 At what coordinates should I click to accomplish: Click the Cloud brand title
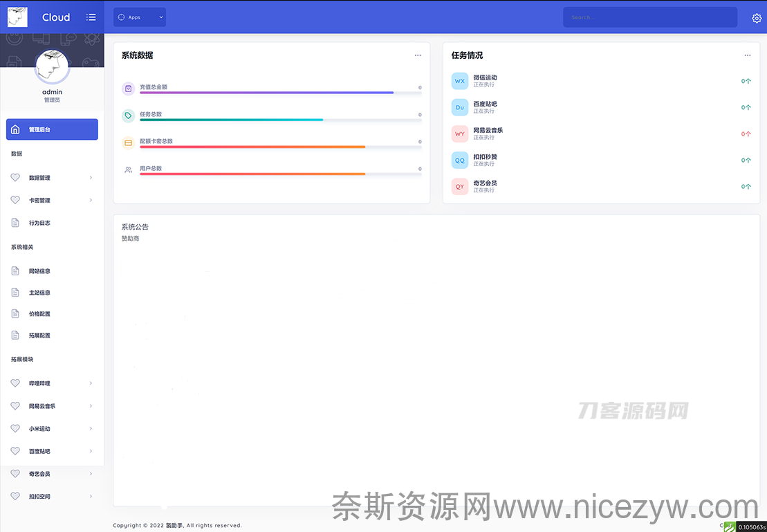click(56, 17)
